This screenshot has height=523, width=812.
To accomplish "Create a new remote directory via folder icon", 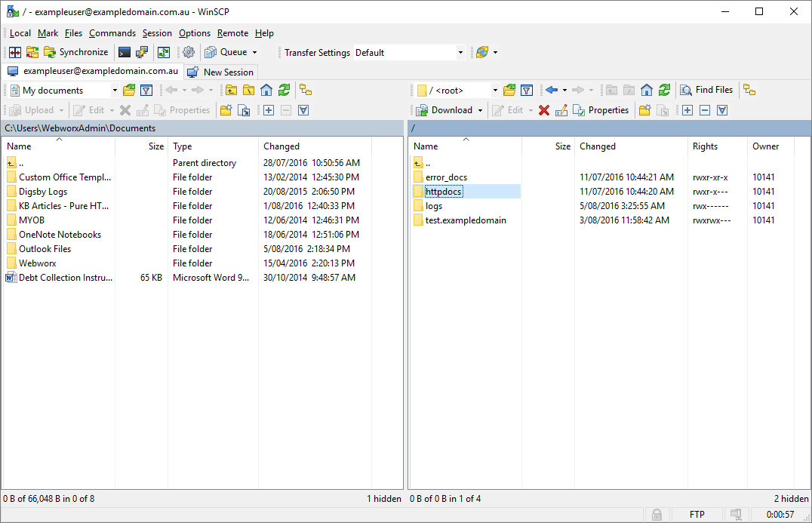I will (644, 109).
